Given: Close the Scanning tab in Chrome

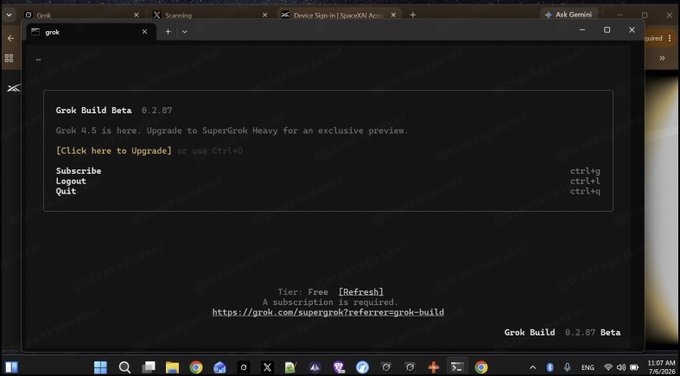Looking at the screenshot, I should (265, 15).
